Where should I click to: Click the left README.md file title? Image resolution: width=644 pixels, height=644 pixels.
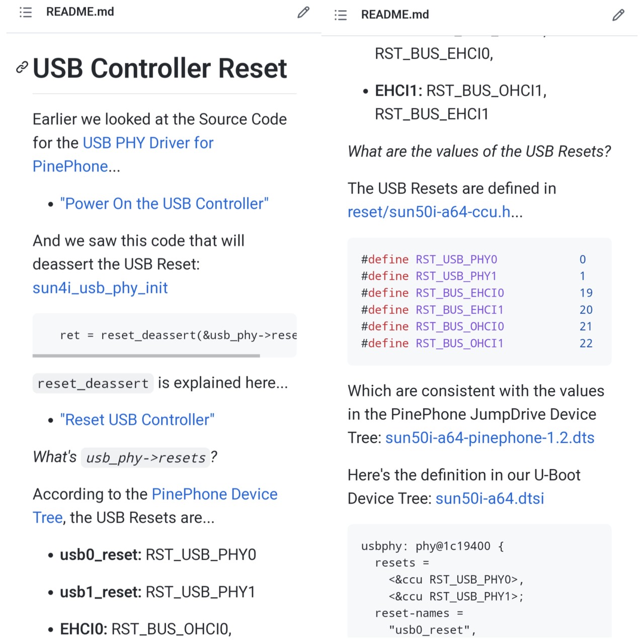[x=80, y=12]
